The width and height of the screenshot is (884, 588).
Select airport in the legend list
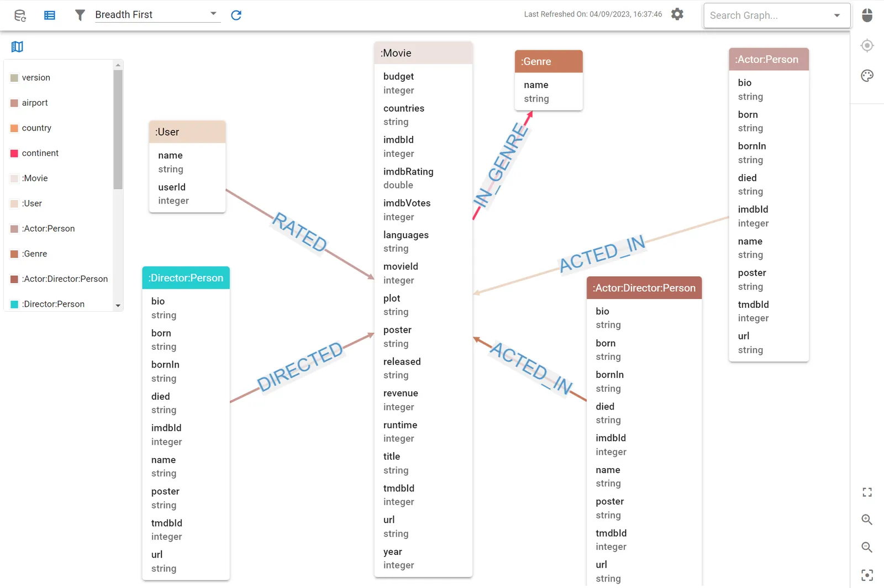[x=35, y=103]
